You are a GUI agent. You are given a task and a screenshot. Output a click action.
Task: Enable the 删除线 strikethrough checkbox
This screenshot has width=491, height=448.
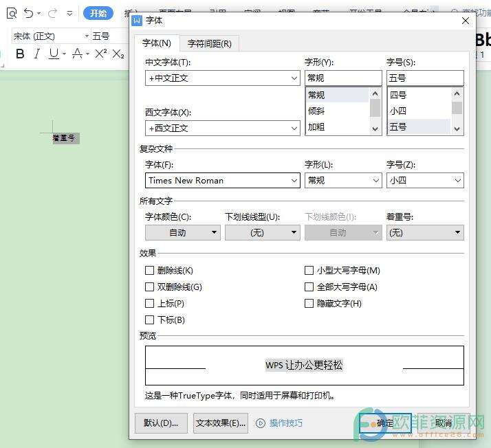[149, 271]
